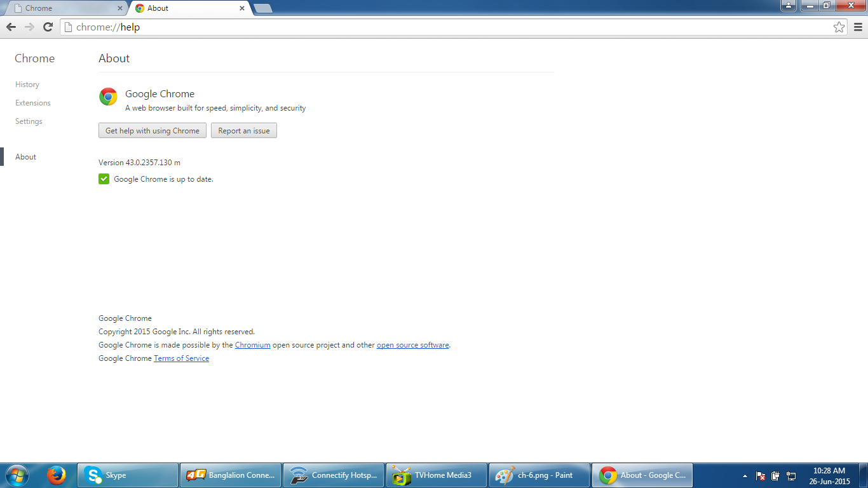
Task: Click the Google Chrome logo icon
Action: (108, 97)
